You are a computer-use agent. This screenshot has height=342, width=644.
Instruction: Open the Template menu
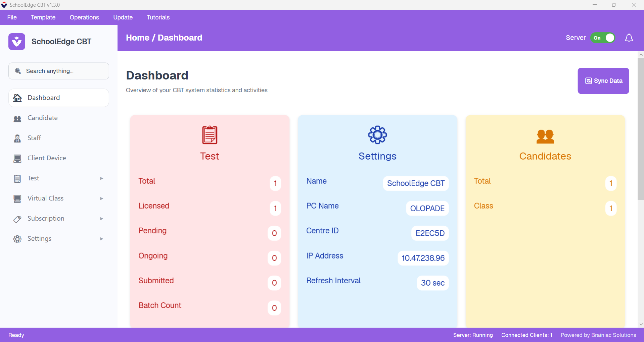[x=43, y=17]
